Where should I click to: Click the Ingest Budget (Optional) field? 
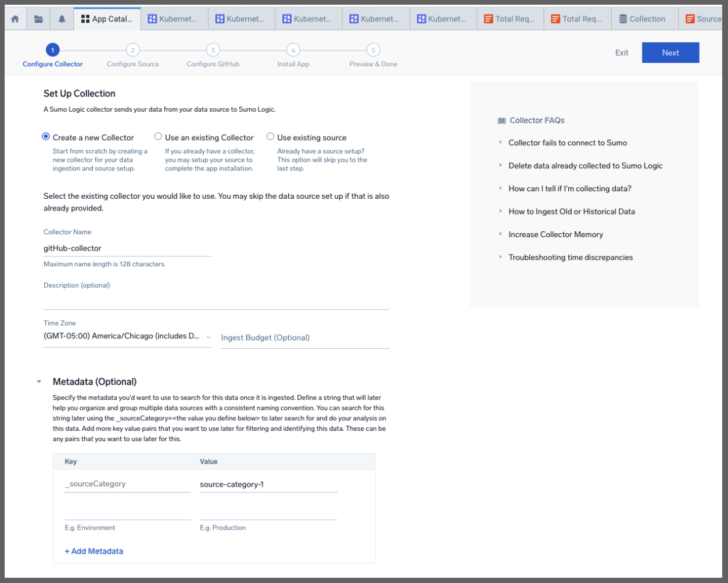pyautogui.click(x=305, y=338)
